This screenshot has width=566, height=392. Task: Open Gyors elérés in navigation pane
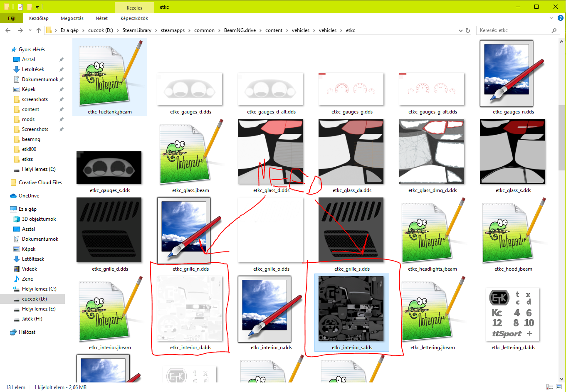pos(32,49)
